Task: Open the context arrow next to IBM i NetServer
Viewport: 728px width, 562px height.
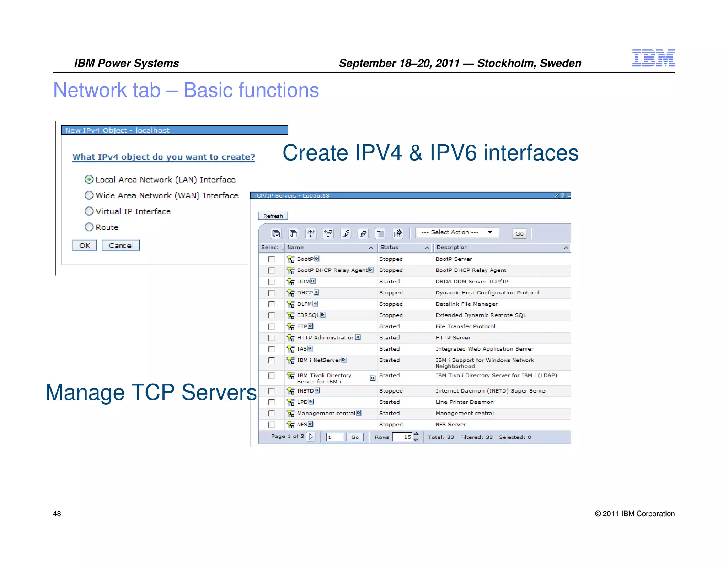Action: (344, 360)
